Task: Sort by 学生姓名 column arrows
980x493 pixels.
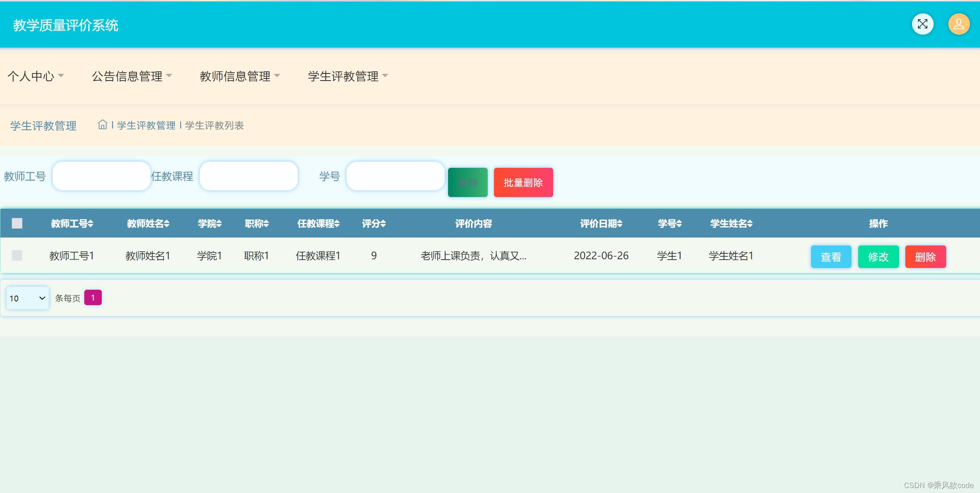Action: point(750,224)
